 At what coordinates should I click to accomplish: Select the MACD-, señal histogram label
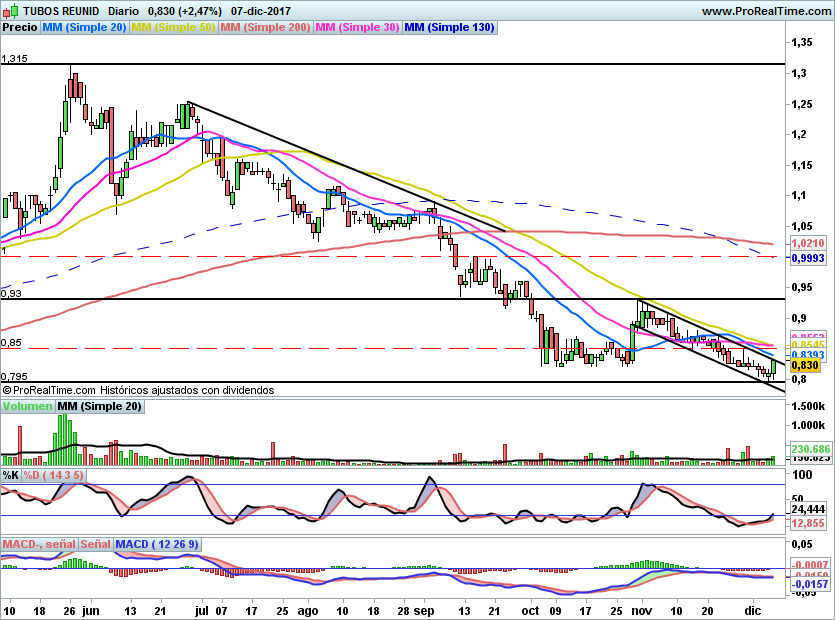coord(39,544)
